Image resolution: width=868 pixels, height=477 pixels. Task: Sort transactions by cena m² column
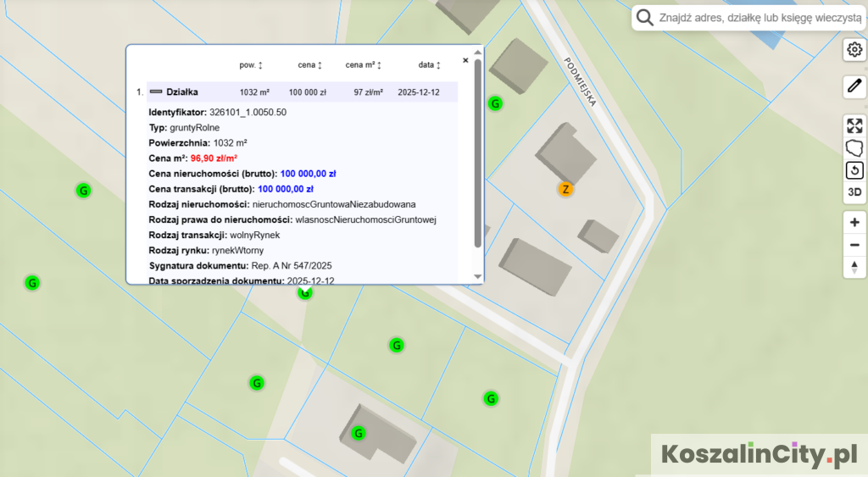click(364, 65)
